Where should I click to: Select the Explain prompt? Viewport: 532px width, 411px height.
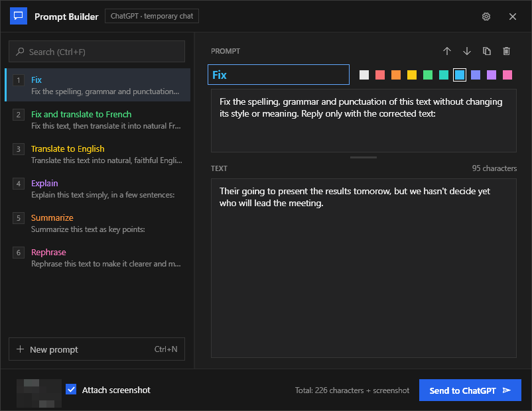(x=98, y=188)
